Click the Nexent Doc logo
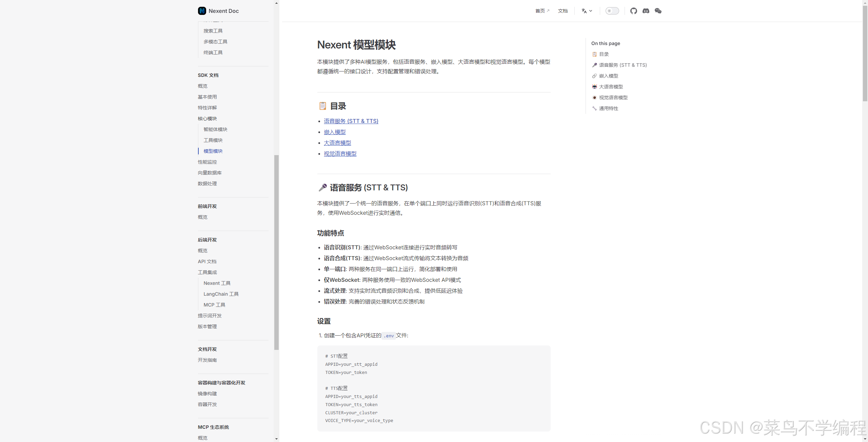The image size is (868, 442). [x=202, y=11]
